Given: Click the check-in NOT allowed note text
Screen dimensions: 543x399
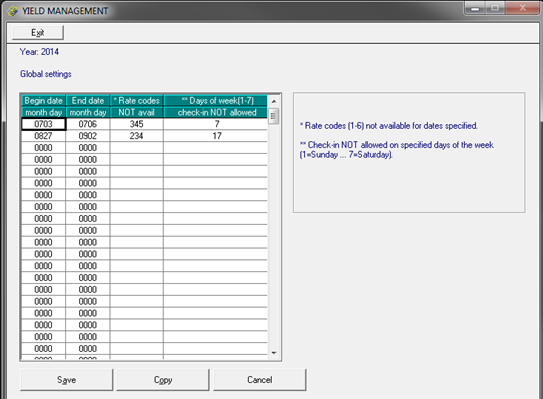Looking at the screenshot, I should (397, 150).
